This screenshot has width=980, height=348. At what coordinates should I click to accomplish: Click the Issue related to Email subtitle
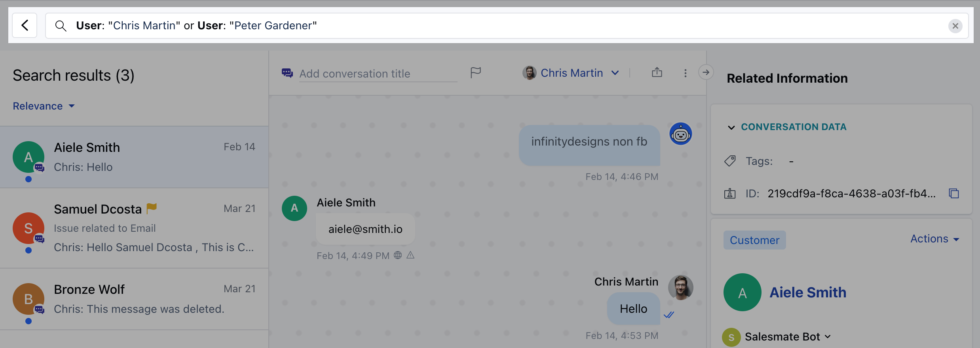[105, 228]
